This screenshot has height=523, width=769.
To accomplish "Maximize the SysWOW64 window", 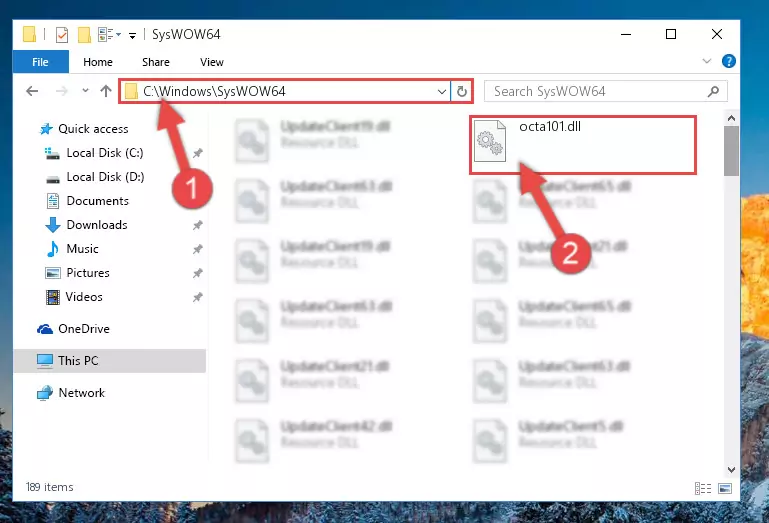I will click(x=670, y=34).
